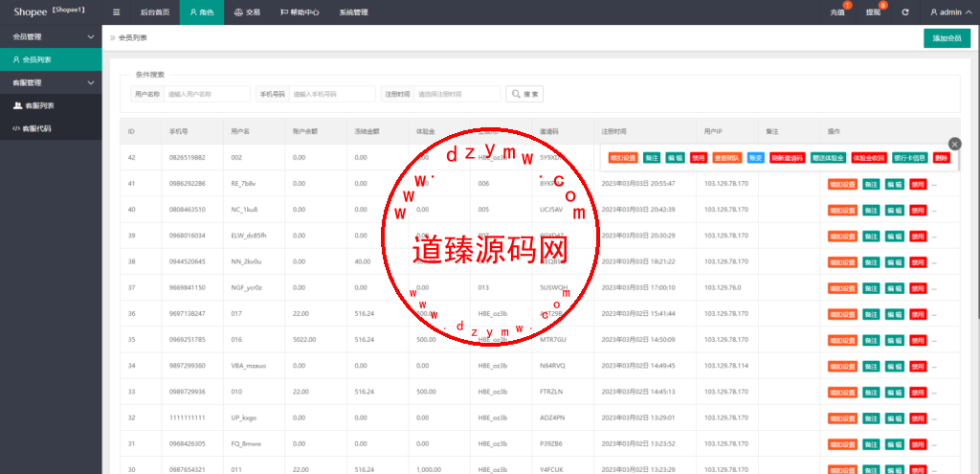This screenshot has width=980, height=474.
Task: Click the 添加会员 button
Action: pyautogui.click(x=947, y=38)
